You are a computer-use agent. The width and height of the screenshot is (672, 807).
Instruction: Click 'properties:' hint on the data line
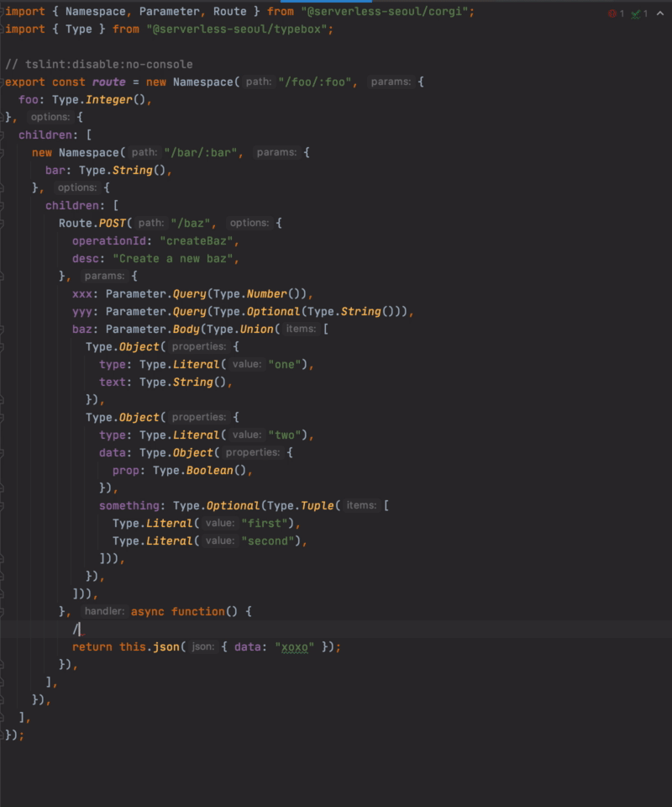click(253, 452)
